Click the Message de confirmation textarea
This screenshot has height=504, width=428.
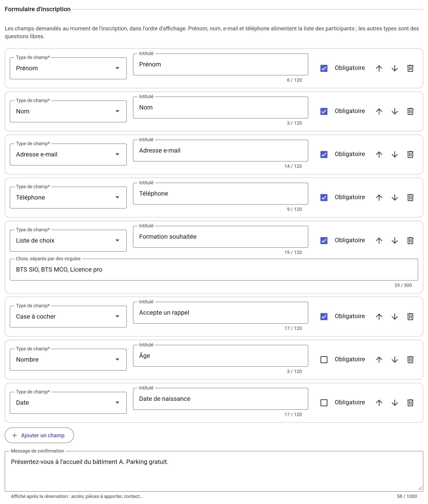pos(214,471)
